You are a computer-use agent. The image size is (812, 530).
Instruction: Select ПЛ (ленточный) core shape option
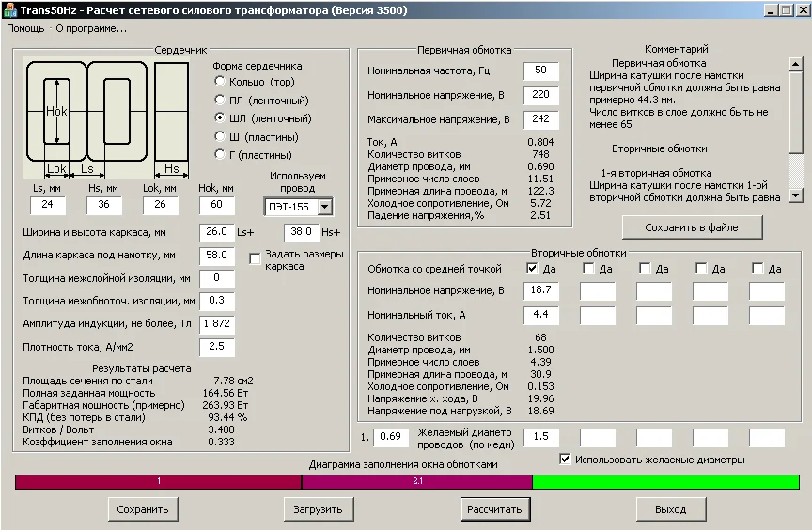220,101
